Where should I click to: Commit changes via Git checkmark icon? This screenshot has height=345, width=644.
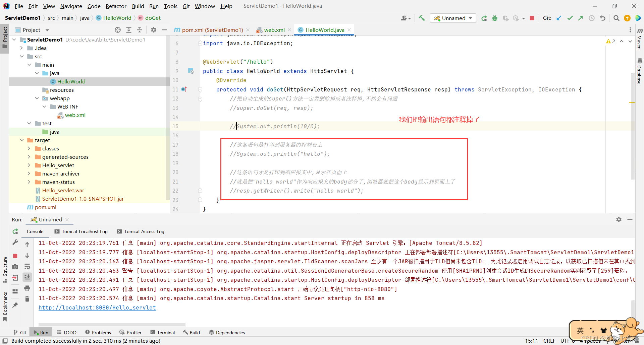[570, 18]
